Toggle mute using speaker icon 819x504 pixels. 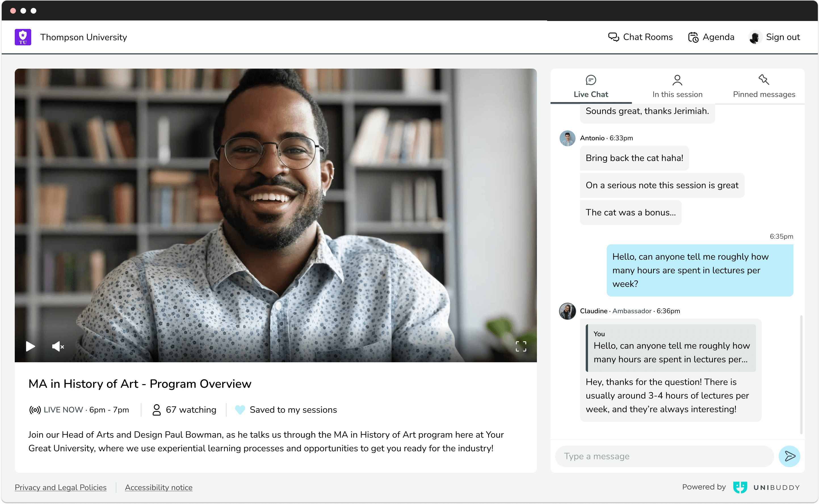tap(57, 346)
